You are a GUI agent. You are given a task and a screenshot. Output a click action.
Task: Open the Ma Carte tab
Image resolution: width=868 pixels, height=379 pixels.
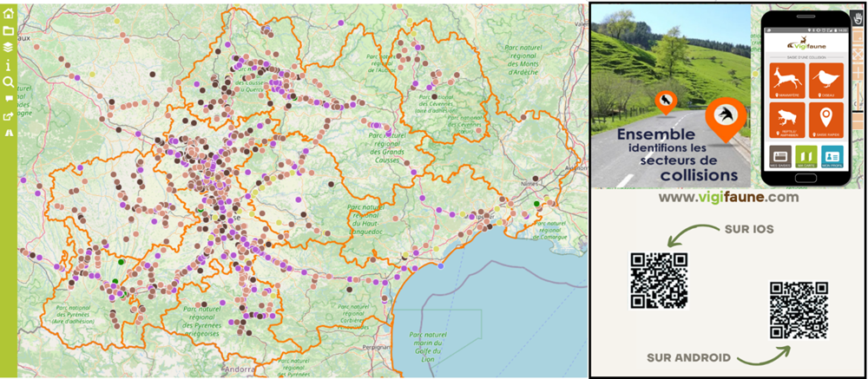point(806,156)
